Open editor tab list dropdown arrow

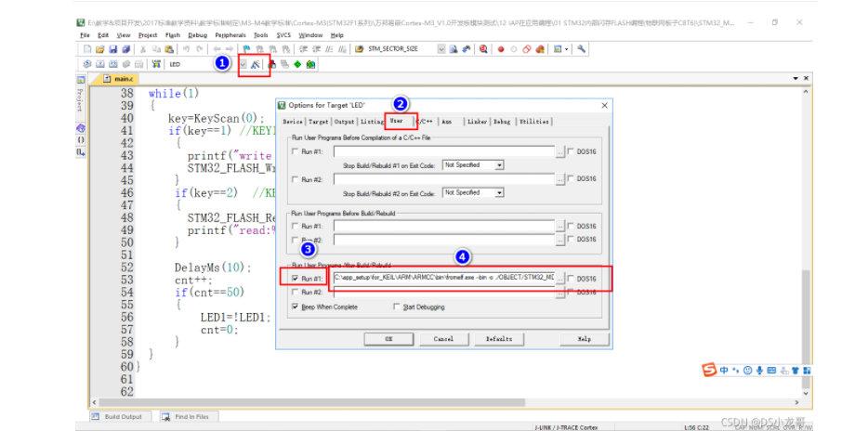[796, 79]
